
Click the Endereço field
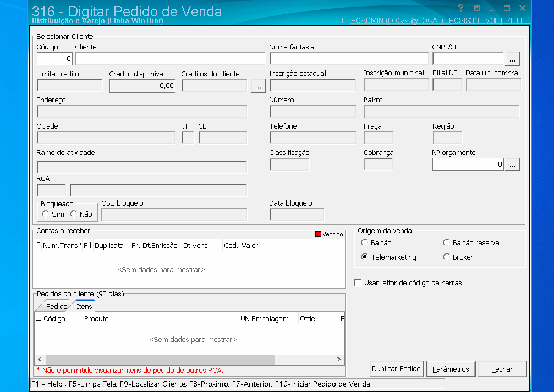point(142,112)
